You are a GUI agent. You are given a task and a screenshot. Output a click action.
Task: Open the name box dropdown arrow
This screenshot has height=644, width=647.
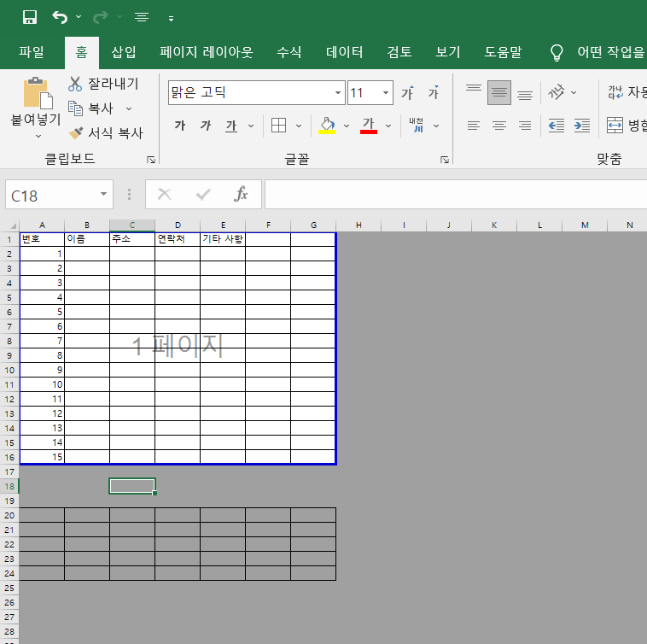pos(103,194)
